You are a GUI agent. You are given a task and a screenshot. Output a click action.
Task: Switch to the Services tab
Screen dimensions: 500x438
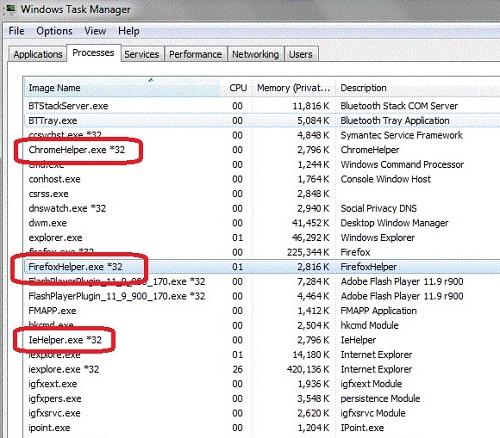[142, 54]
